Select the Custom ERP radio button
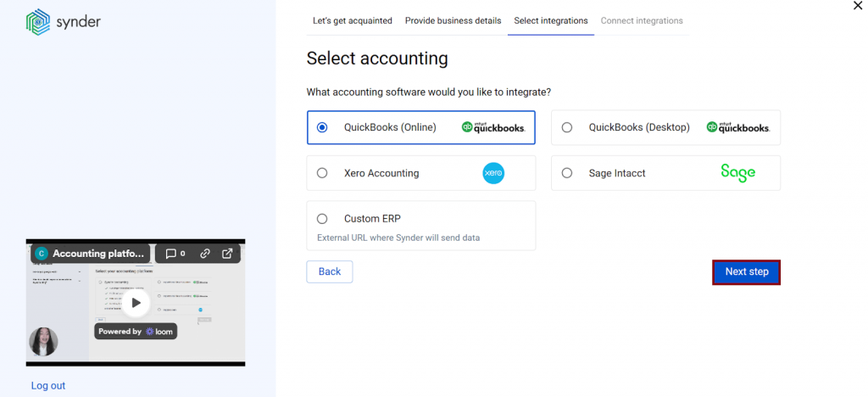 coord(322,219)
